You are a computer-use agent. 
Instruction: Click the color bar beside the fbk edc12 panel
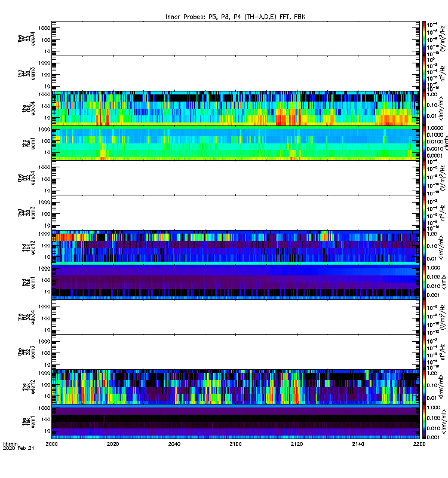pos(424,387)
